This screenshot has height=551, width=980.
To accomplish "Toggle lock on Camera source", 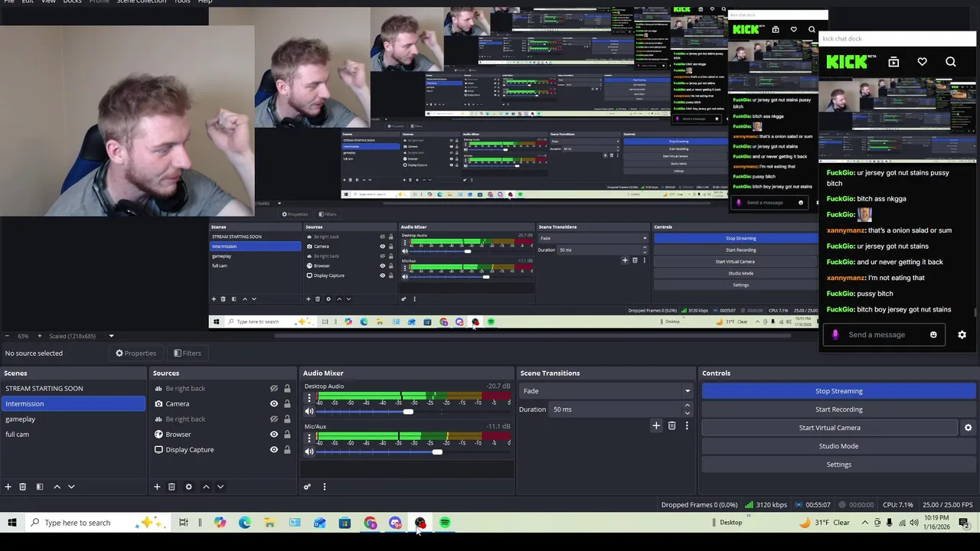I will pyautogui.click(x=287, y=404).
